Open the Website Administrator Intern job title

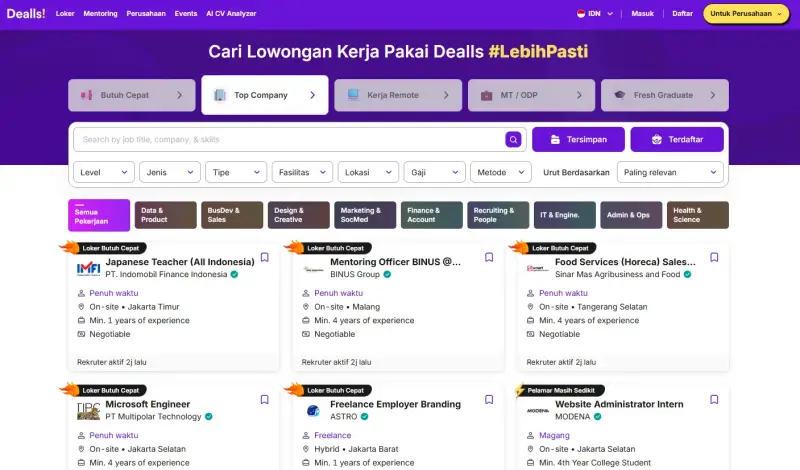[x=619, y=404]
